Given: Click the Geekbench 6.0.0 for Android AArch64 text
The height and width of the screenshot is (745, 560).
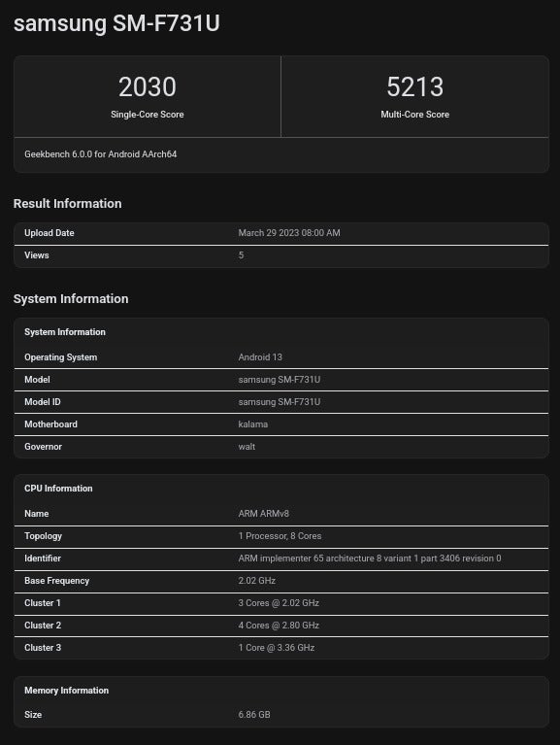Looking at the screenshot, I should pos(101,154).
